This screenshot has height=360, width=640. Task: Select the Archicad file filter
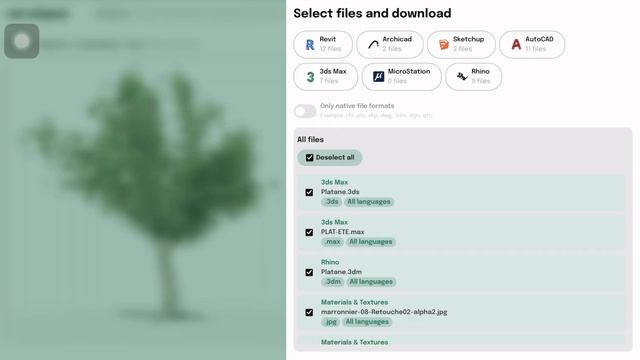click(x=390, y=44)
